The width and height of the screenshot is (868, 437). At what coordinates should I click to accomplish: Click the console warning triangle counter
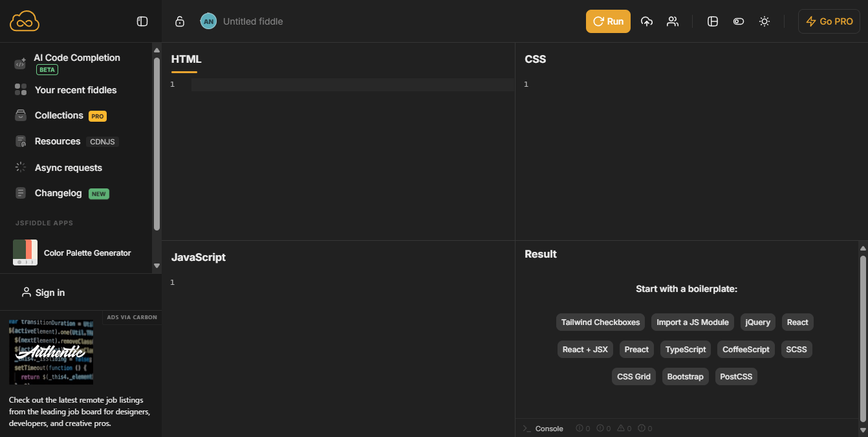[624, 429]
